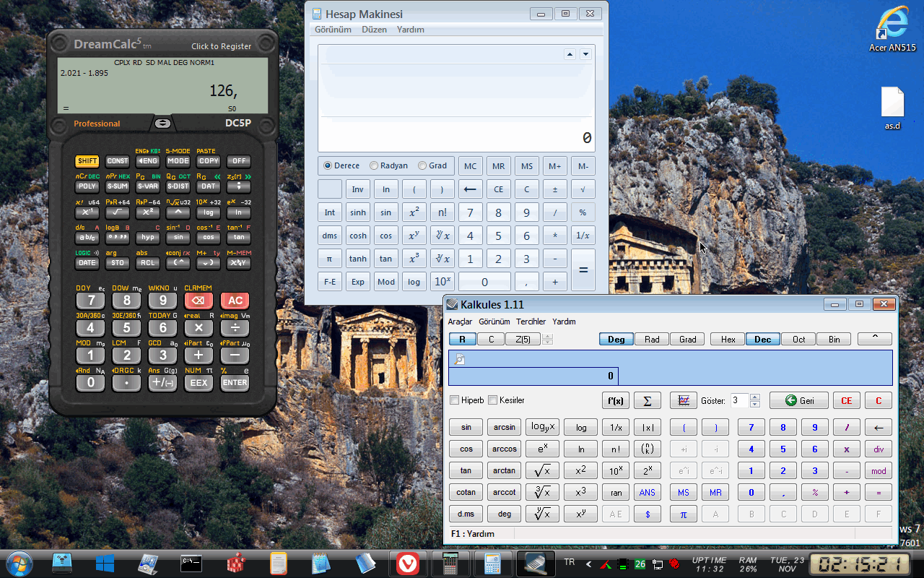Click the square root key in Kalkules

542,471
